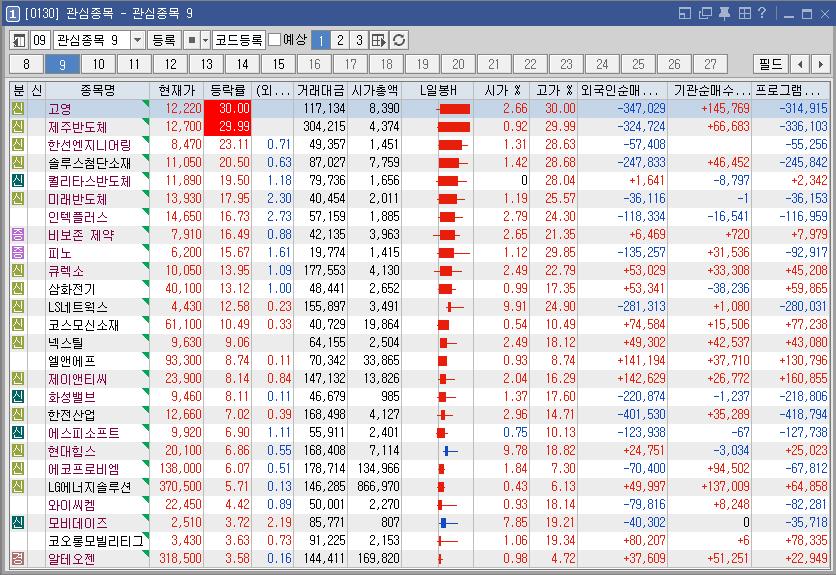Click the dark 신 badge in 화성밸브 row
Image resolution: width=836 pixels, height=575 pixels.
point(18,396)
